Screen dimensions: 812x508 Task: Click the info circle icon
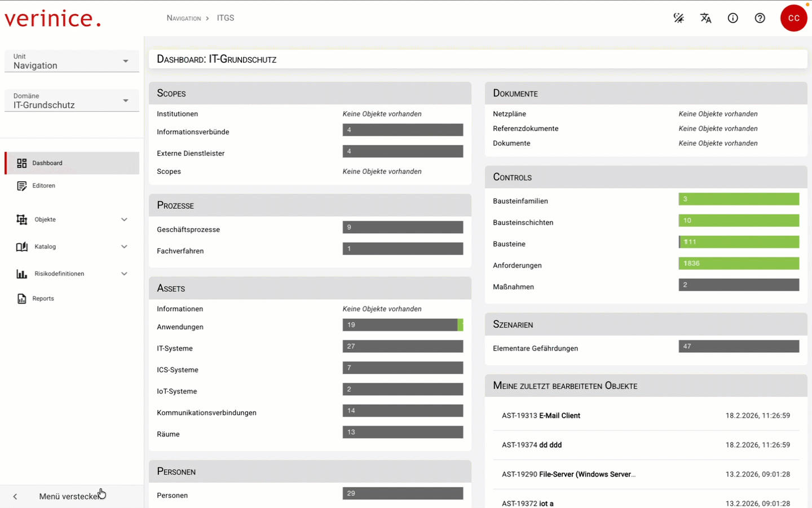(733, 18)
